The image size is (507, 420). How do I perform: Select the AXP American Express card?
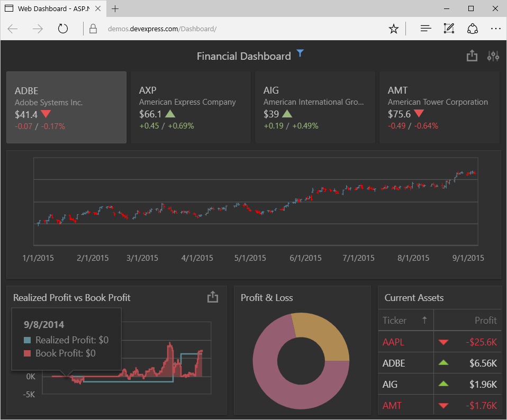[x=191, y=107]
